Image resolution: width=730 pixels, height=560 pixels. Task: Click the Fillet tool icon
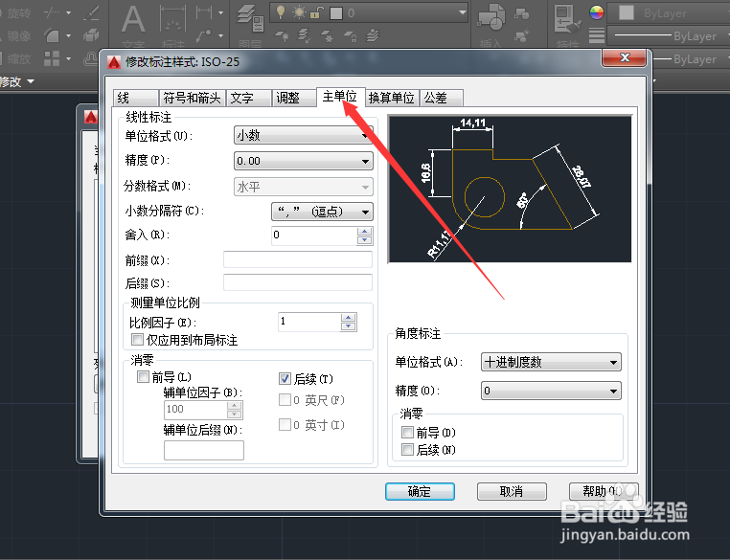52,35
